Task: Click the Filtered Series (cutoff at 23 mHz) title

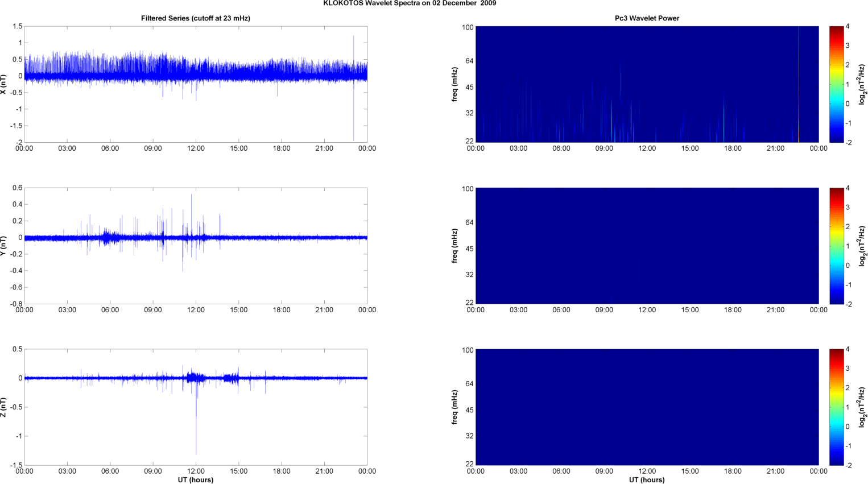Action: tap(196, 18)
